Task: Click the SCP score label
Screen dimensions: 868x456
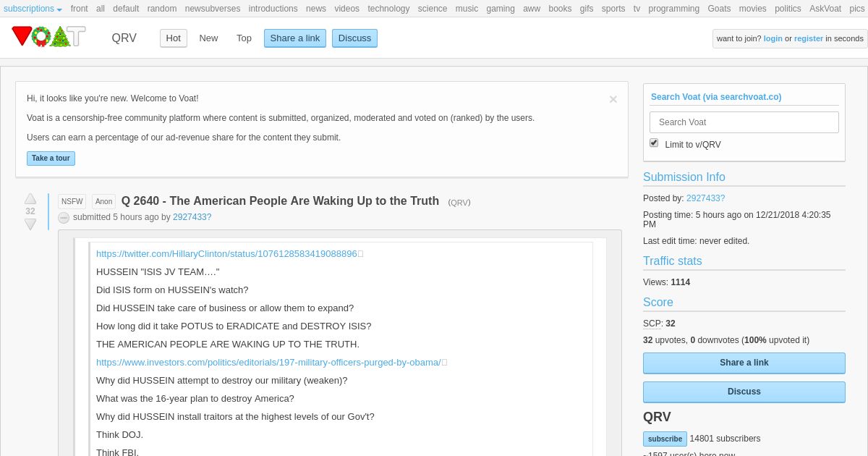Action: point(652,324)
